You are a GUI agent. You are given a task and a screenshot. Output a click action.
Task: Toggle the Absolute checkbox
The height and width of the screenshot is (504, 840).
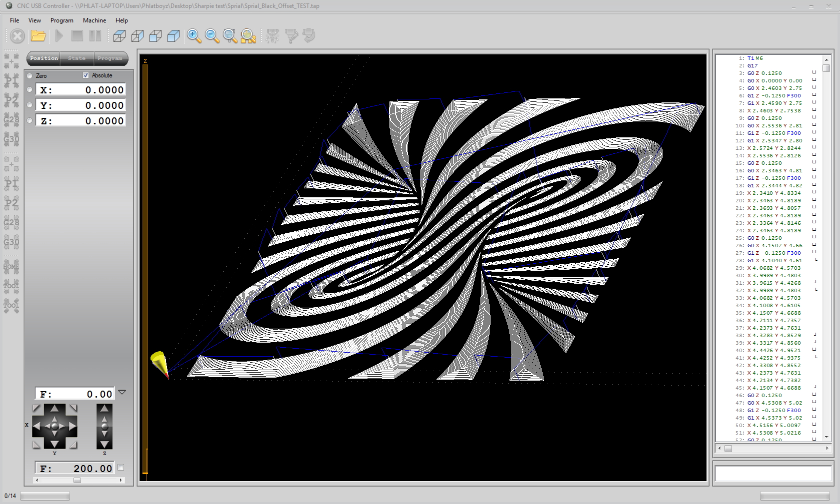point(86,75)
